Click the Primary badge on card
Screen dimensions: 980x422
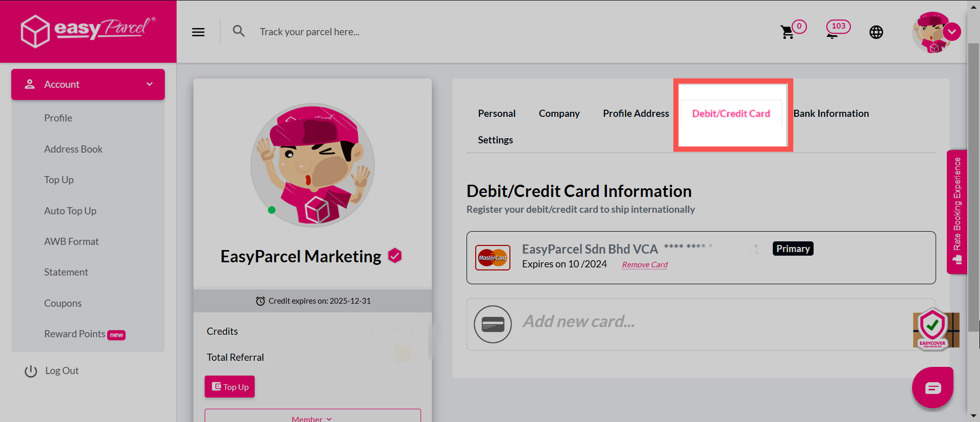point(793,249)
